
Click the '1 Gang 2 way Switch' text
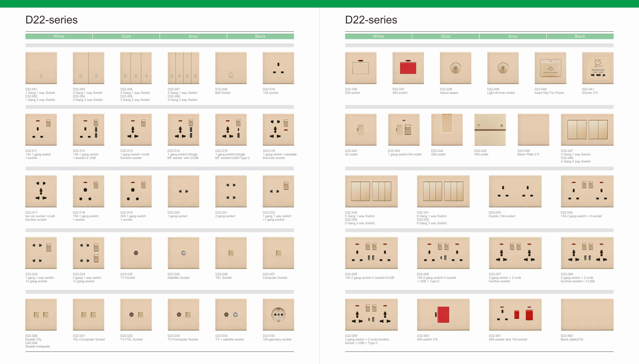pyautogui.click(x=40, y=100)
